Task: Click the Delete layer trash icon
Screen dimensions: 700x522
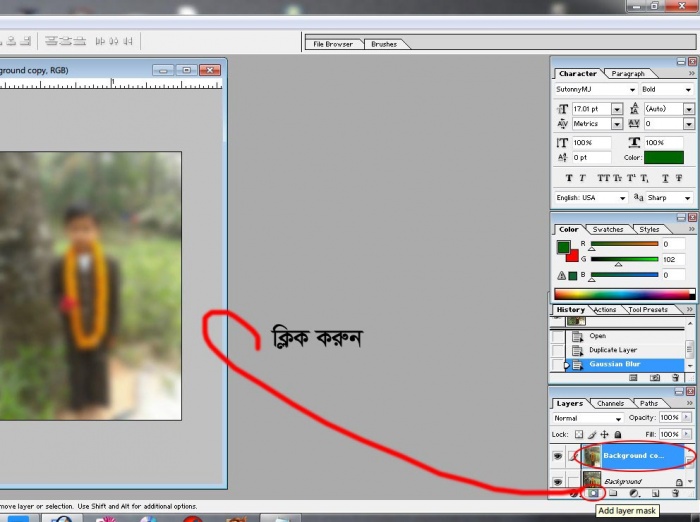Action: pos(676,493)
